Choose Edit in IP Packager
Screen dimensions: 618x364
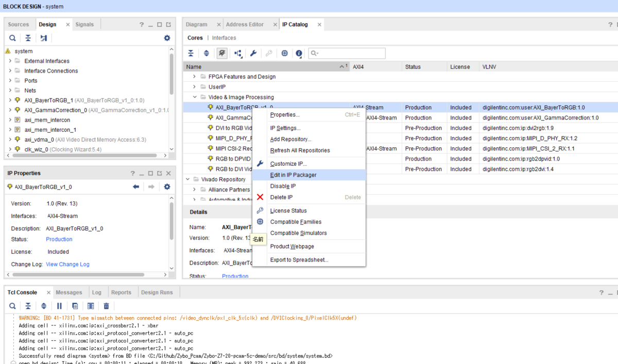click(309, 175)
